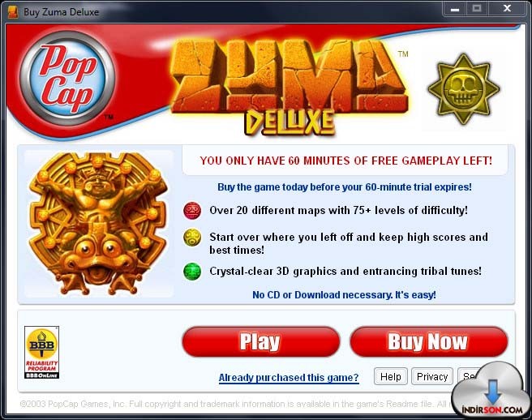
Task: Click the title bar Zuma app icon
Action: (12, 12)
